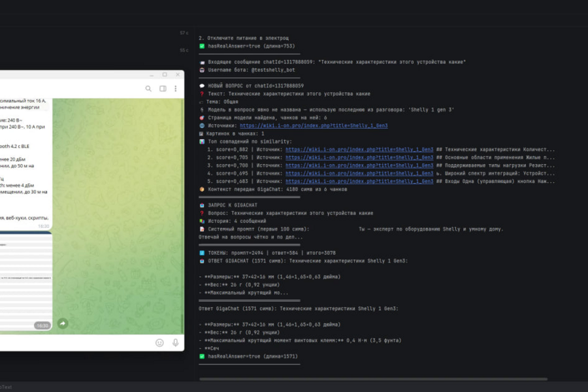Maximize the Telegram window
Screen dimensions: 588x392
click(x=165, y=74)
